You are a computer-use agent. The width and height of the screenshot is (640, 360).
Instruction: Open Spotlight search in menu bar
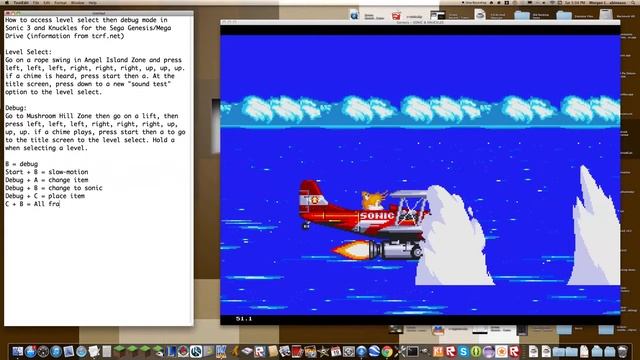point(632,2)
